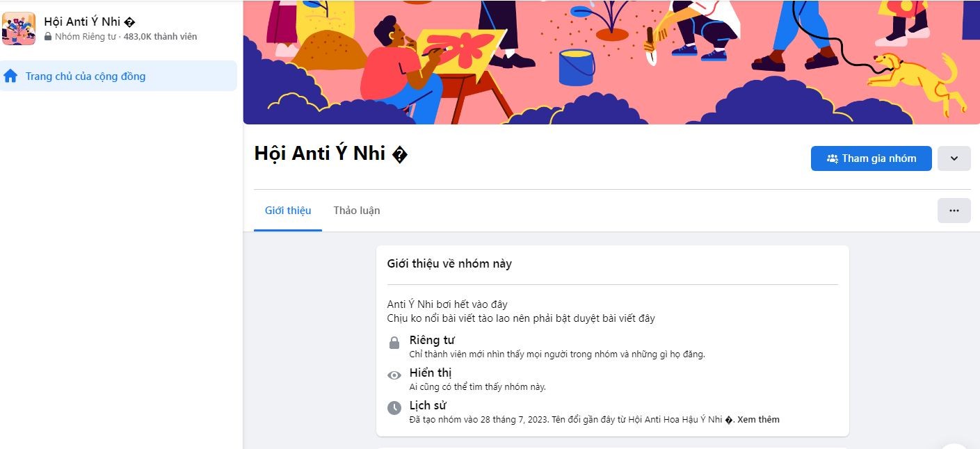Click the Lịch sử history label
Viewport: 980px width, 449px height.
[428, 405]
